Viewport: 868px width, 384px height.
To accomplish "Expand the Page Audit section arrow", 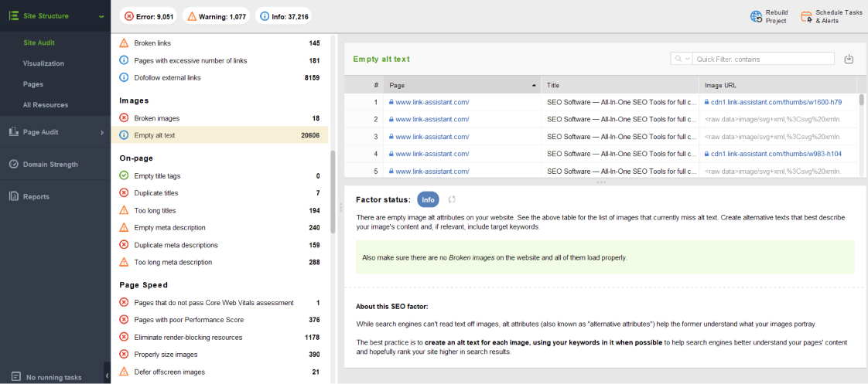I will click(x=102, y=133).
